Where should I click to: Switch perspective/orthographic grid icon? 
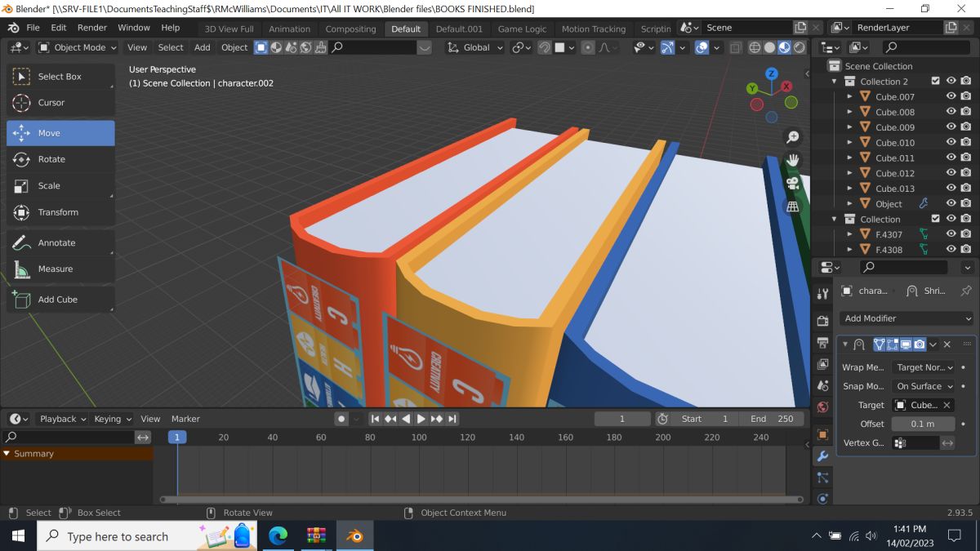tap(792, 207)
